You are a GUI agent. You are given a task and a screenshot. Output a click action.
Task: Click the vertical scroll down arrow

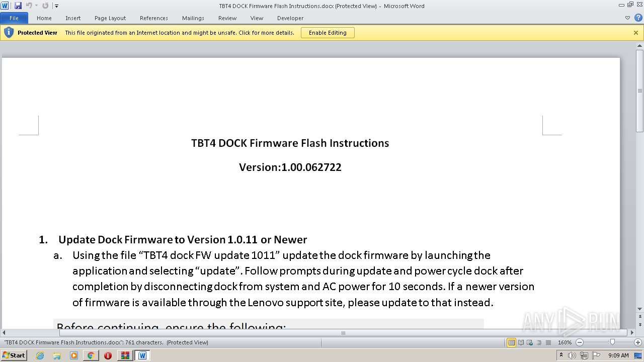[640, 309]
